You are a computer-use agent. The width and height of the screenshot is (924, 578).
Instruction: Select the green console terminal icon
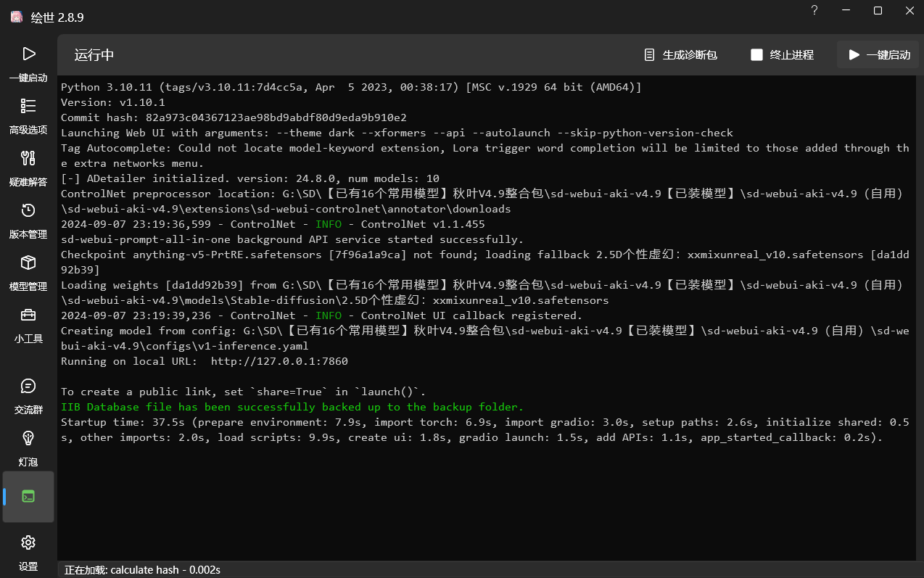click(x=28, y=497)
